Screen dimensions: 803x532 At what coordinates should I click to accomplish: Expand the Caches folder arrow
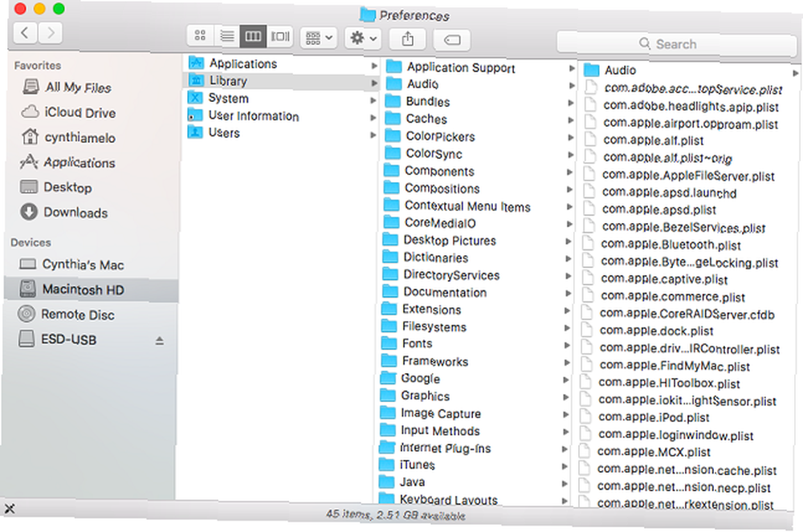pos(570,120)
